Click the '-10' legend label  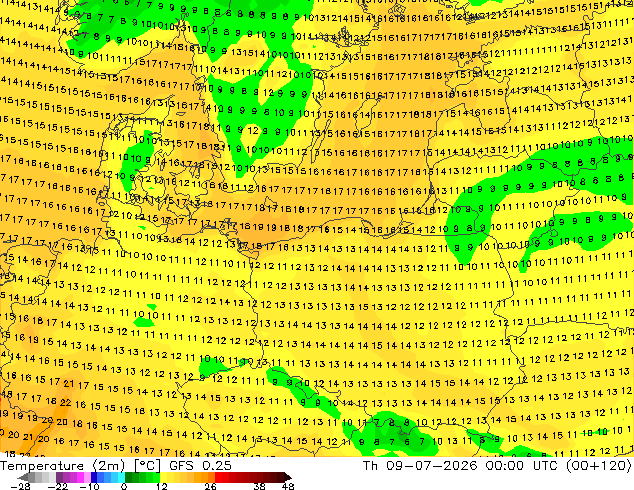coord(89,486)
